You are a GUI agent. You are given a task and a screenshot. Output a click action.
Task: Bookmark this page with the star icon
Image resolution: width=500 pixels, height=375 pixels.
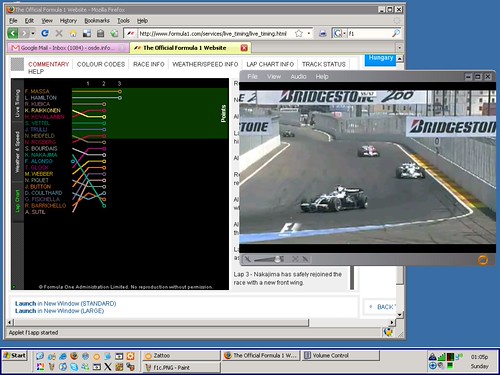click(x=299, y=33)
